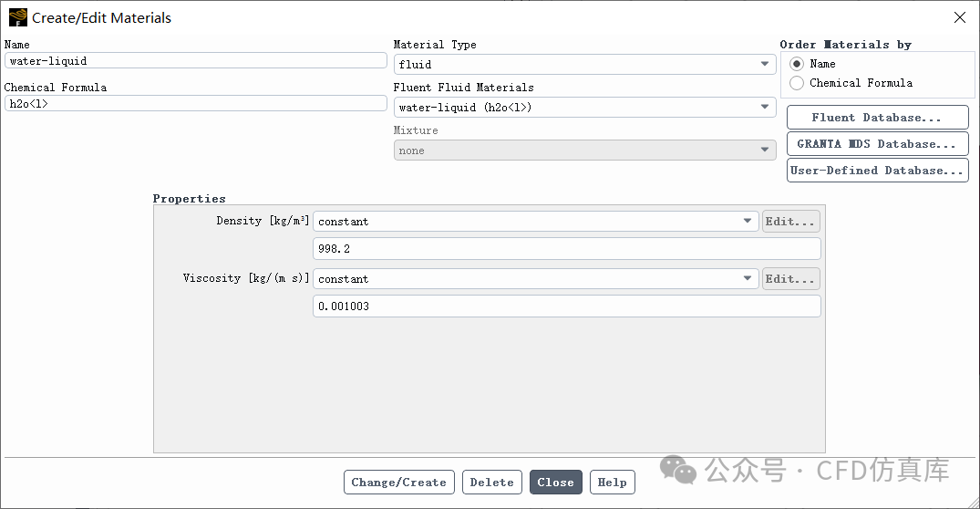Click the Close button at bottom
The image size is (980, 509).
[x=555, y=483]
